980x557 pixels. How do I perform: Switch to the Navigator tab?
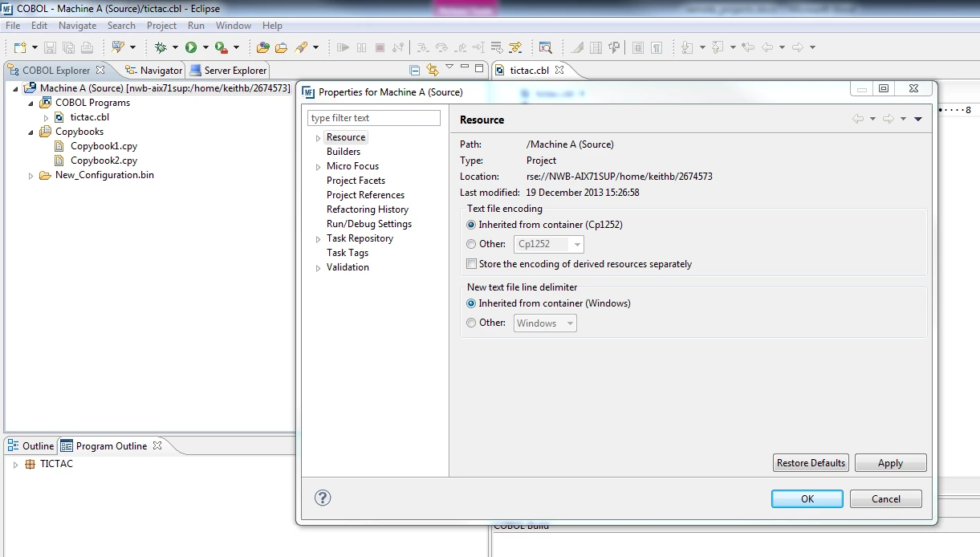point(153,71)
